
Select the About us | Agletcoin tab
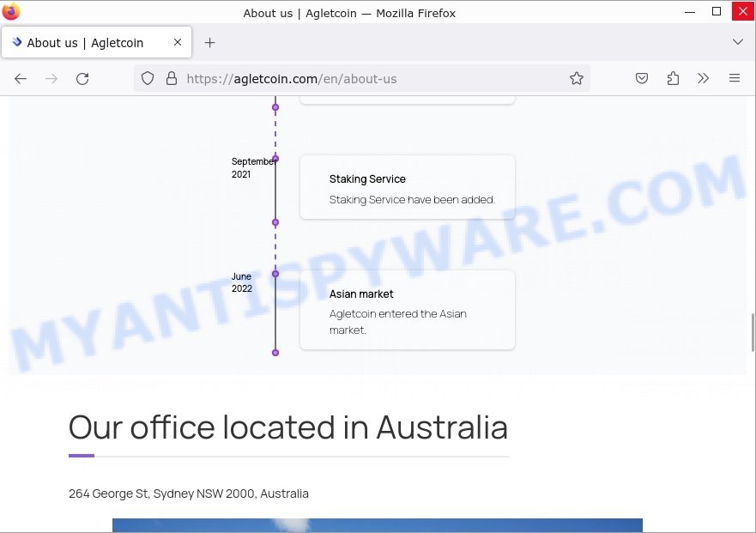[96, 42]
